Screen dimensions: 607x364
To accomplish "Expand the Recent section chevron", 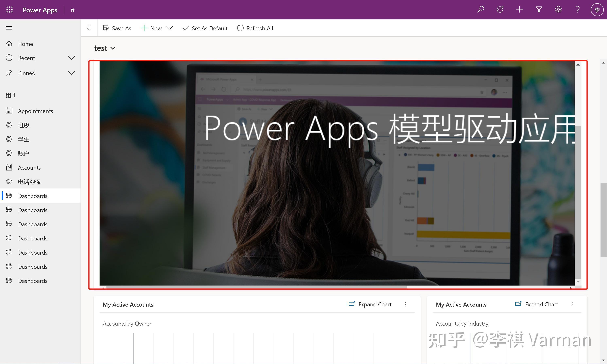I will pyautogui.click(x=71, y=58).
